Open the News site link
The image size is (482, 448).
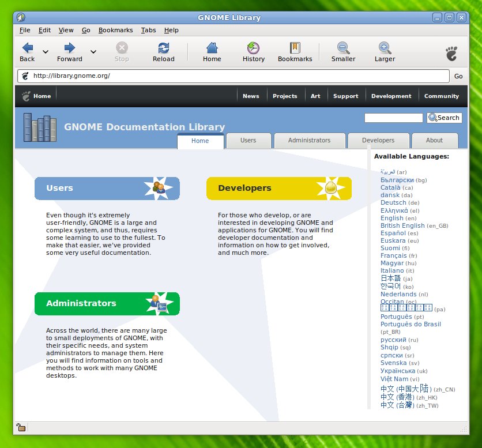click(251, 96)
